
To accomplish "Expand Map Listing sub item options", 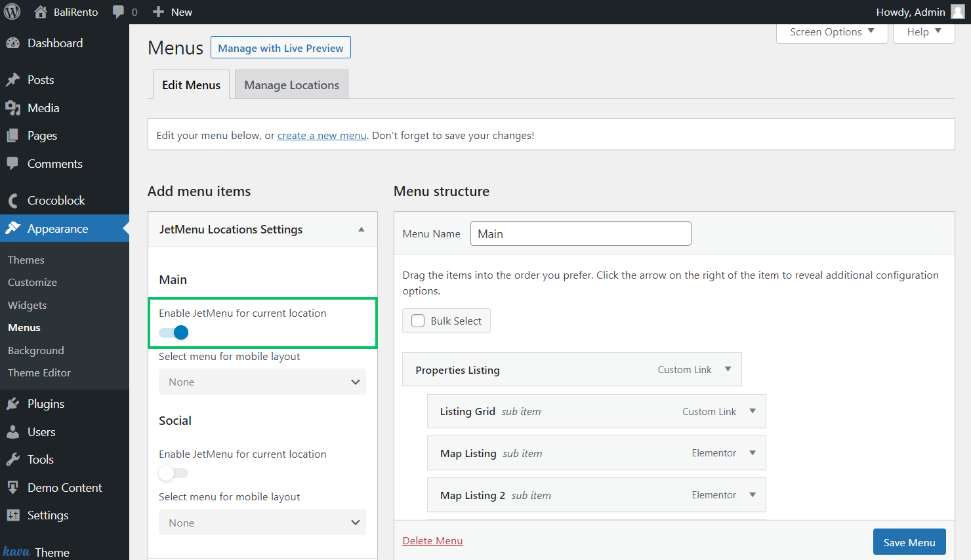I will pos(753,453).
